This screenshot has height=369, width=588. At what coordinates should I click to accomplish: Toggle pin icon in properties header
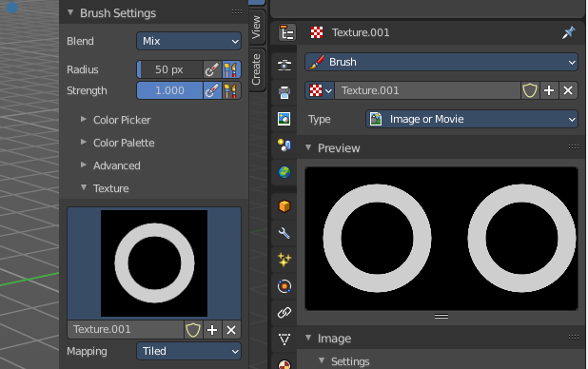569,32
